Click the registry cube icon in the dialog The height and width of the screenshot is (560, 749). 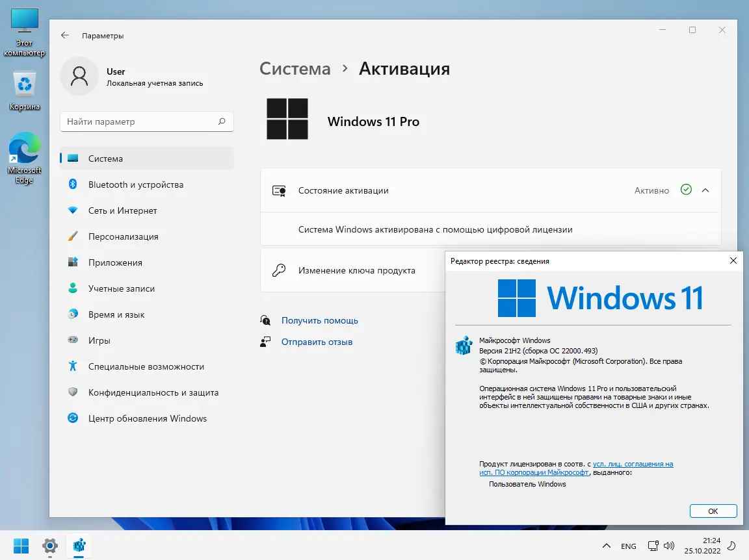(464, 345)
